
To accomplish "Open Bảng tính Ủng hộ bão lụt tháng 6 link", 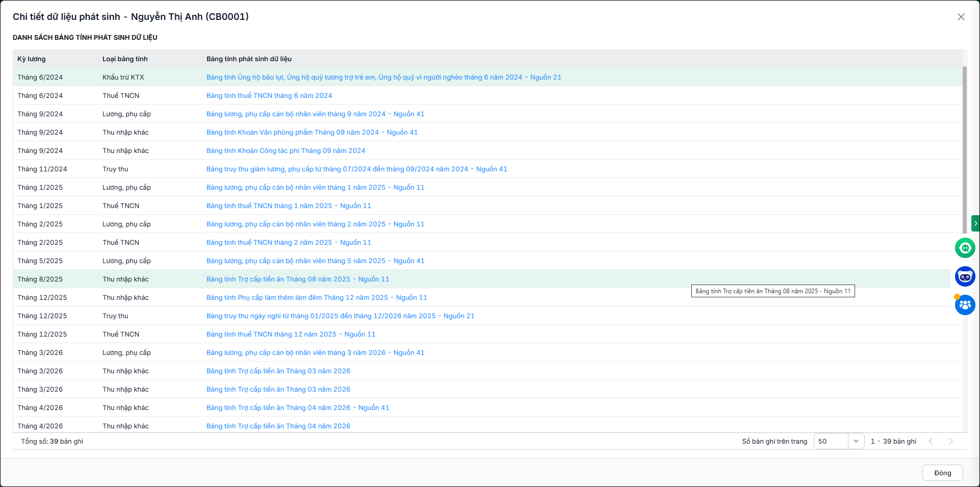I will (383, 78).
